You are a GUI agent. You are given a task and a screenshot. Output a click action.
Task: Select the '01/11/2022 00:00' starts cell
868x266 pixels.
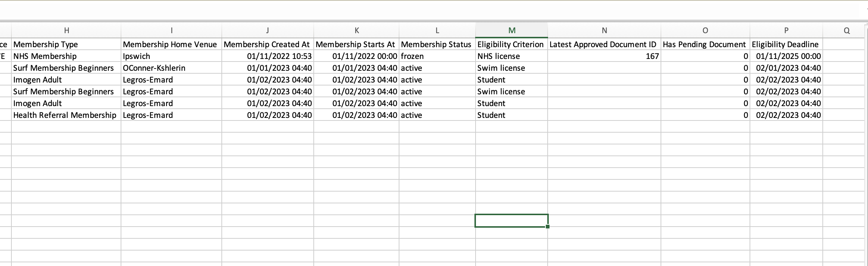(356, 56)
